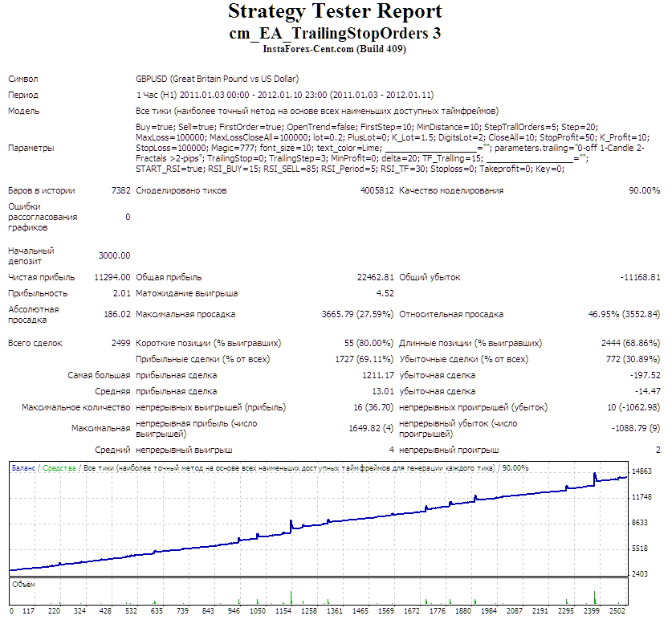
Task: Click the gross loss value -11168.81
Action: [x=640, y=277]
